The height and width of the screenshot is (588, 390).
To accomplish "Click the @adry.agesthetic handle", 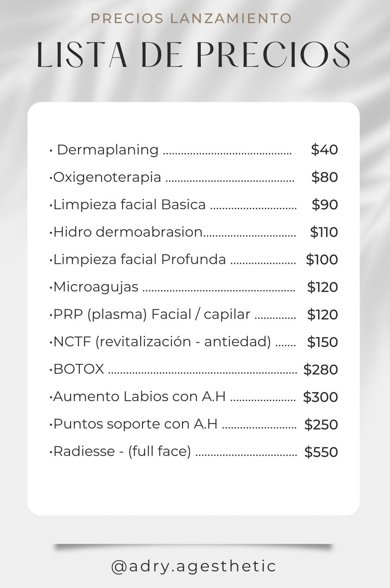I will tap(194, 566).
